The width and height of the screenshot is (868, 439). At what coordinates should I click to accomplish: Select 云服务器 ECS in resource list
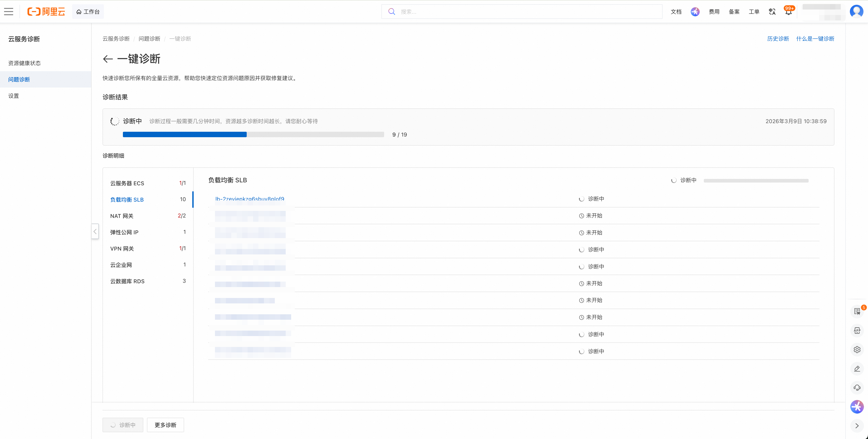tap(148, 183)
